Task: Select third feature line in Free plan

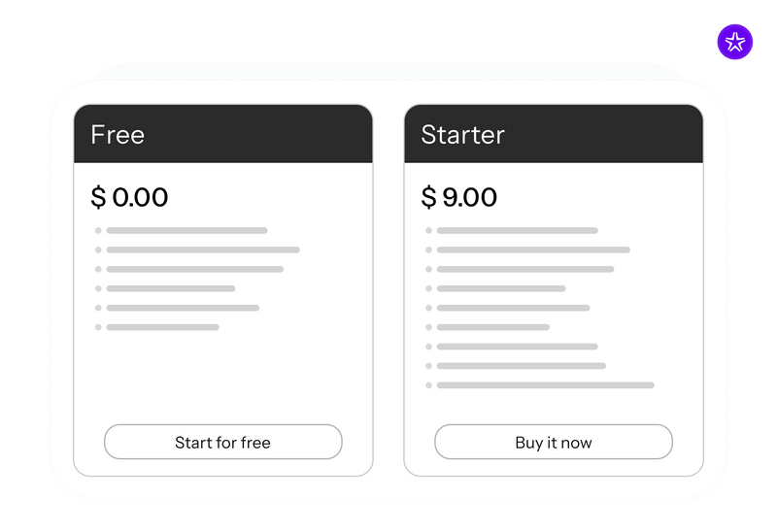Action: click(194, 269)
